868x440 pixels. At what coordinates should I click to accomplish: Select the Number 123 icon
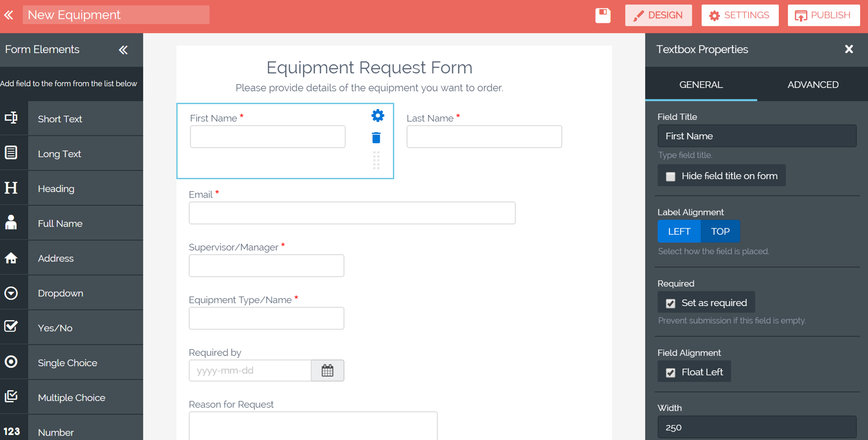pos(12,432)
